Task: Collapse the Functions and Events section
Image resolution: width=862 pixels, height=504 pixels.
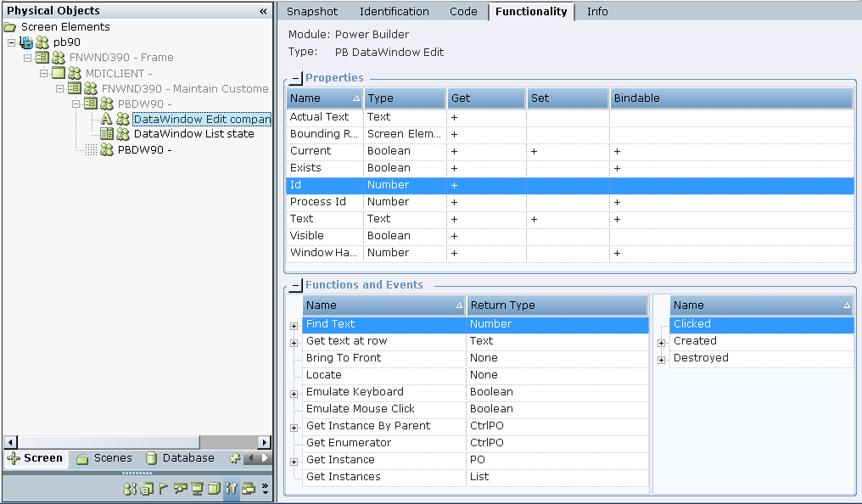Action: click(295, 286)
